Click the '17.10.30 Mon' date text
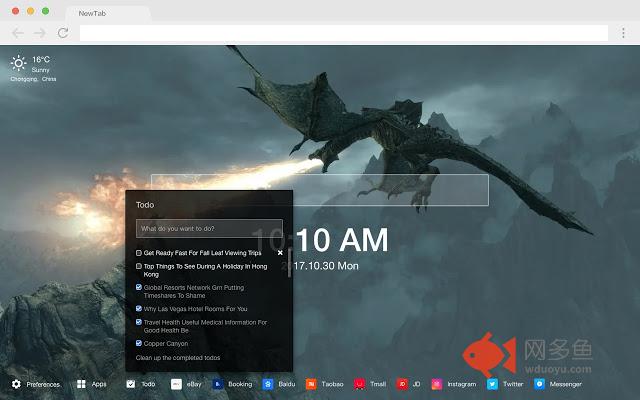The image size is (640, 400). 326,266
